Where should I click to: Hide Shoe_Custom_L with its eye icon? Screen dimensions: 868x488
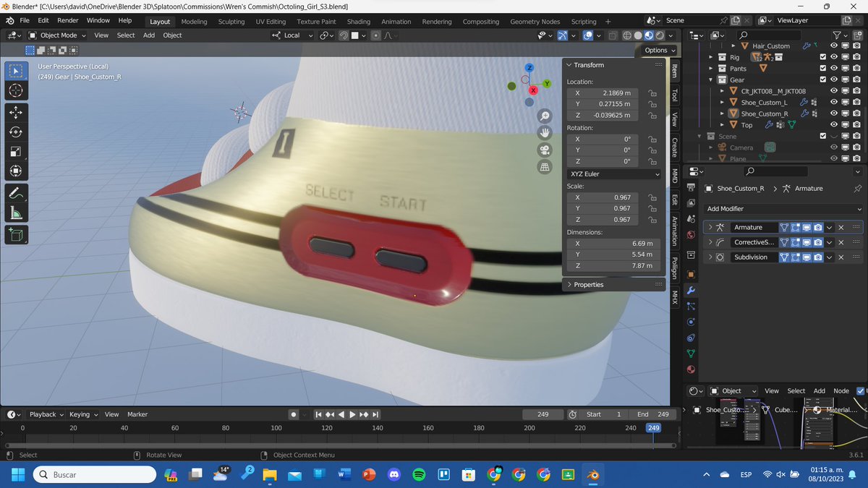pos(834,103)
